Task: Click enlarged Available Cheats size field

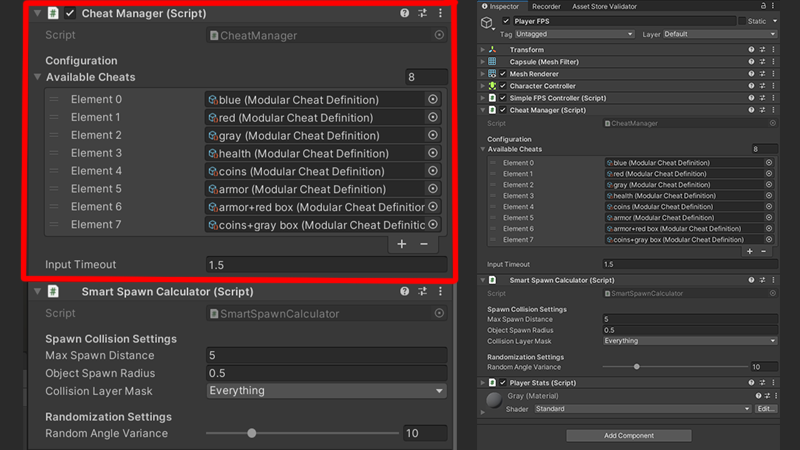Action: pos(427,77)
